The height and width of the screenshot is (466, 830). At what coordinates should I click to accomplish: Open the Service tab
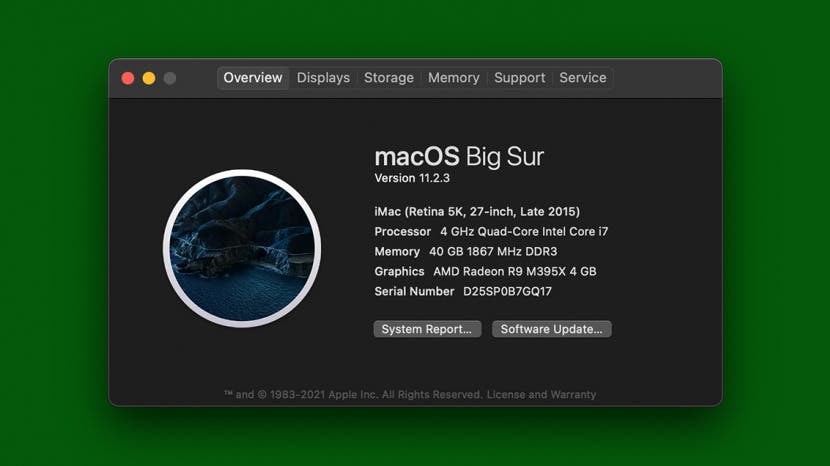(583, 78)
